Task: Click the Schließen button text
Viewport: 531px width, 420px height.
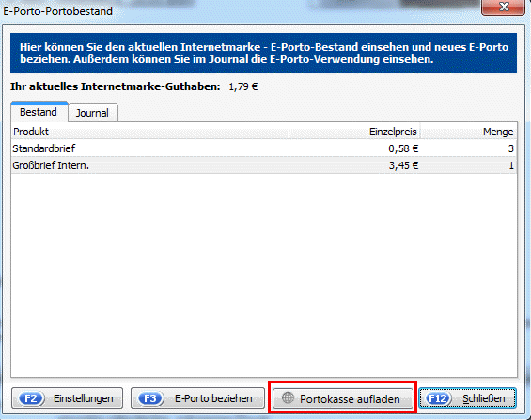Action: [x=484, y=398]
